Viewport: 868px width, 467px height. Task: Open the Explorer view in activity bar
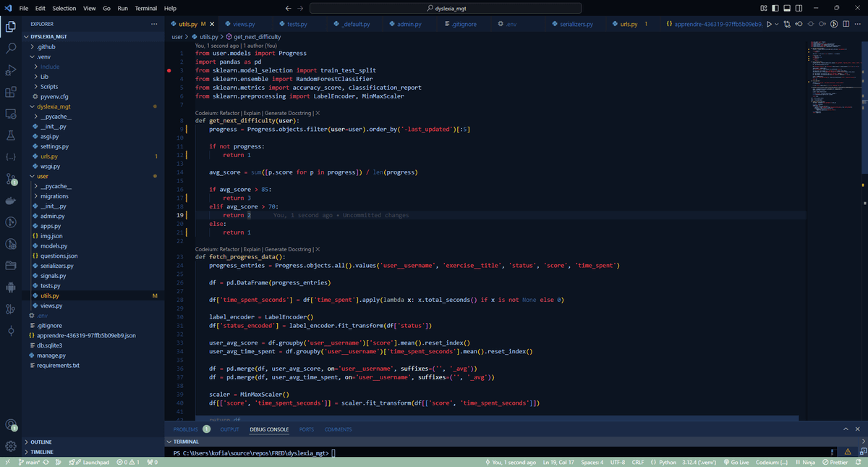[x=11, y=27]
